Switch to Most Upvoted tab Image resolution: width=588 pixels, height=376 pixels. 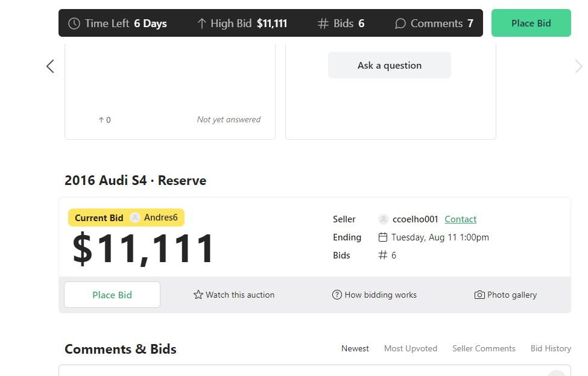(x=411, y=348)
